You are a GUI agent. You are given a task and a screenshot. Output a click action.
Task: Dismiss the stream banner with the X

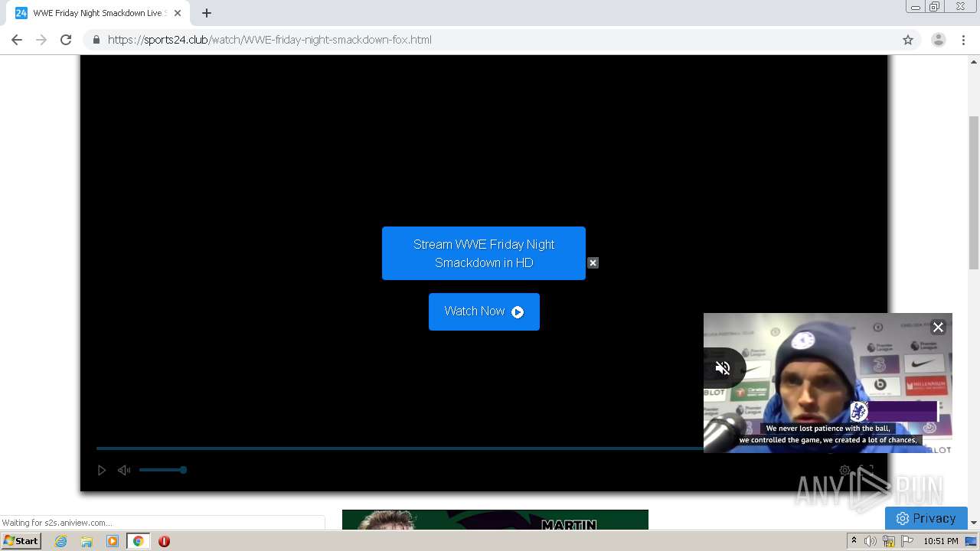[x=593, y=262]
